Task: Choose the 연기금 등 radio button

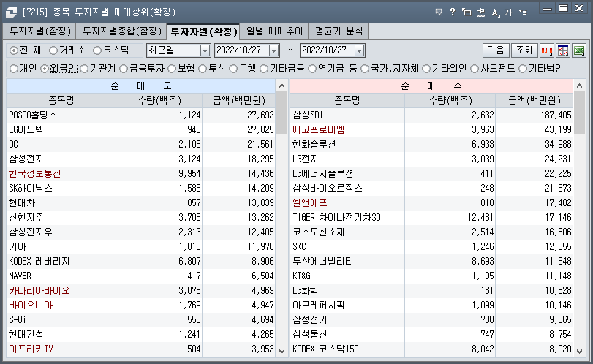Action: pos(312,69)
